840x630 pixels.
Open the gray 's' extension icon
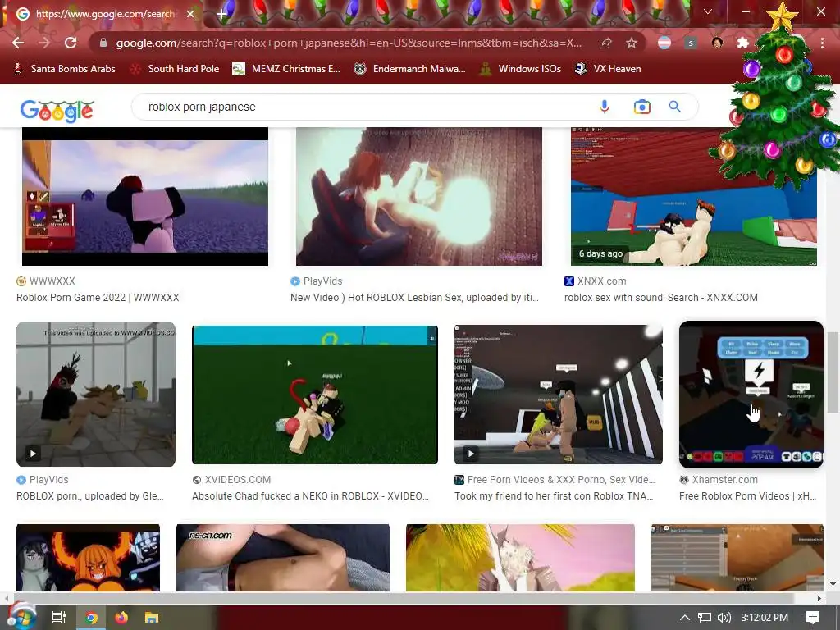point(691,43)
